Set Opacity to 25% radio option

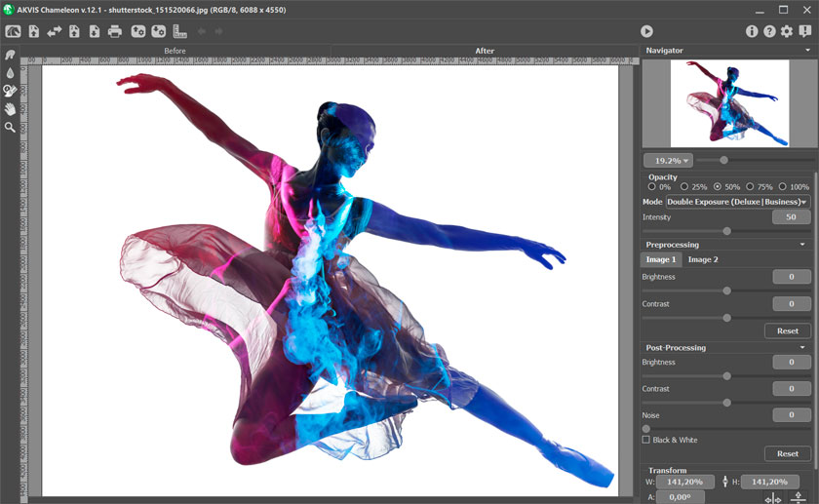[685, 186]
